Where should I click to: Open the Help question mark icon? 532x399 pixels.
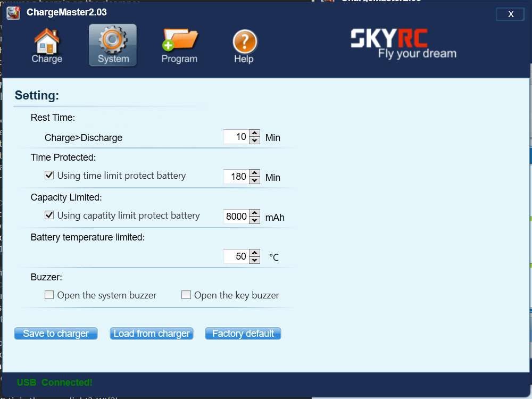pyautogui.click(x=244, y=46)
